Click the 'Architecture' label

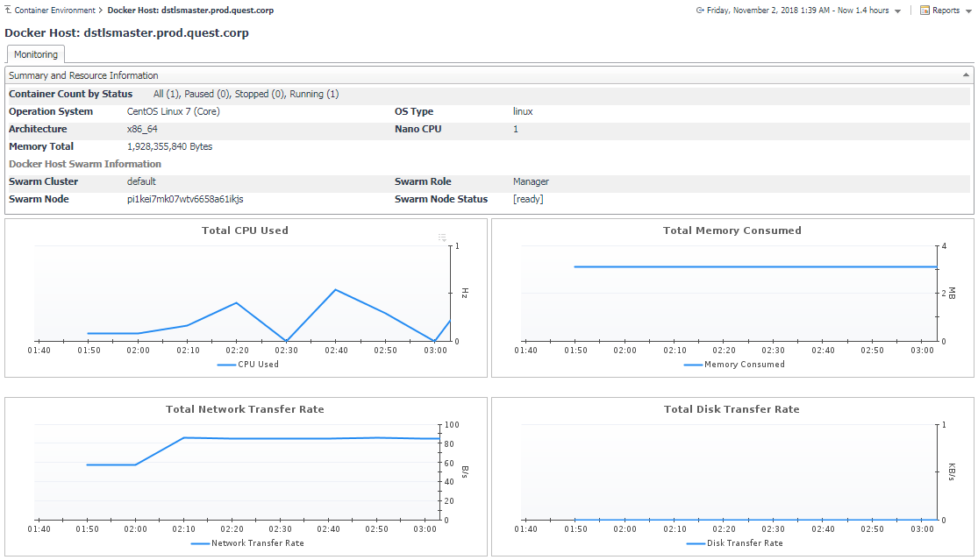(x=38, y=129)
